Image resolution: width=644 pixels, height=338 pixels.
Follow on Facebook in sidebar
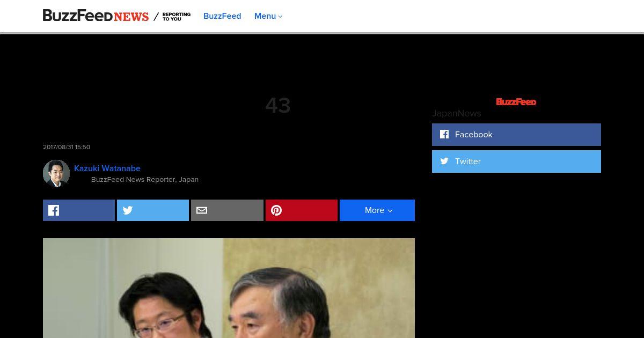[516, 135]
